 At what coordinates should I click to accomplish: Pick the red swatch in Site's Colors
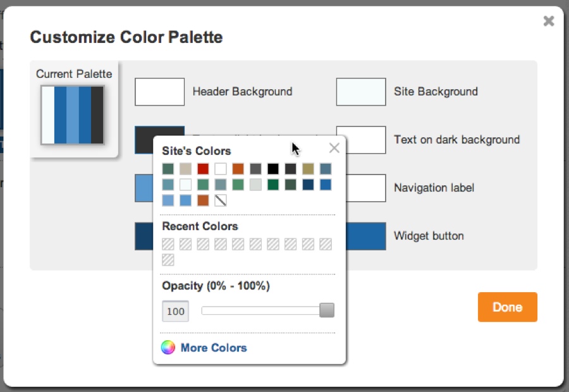203,169
